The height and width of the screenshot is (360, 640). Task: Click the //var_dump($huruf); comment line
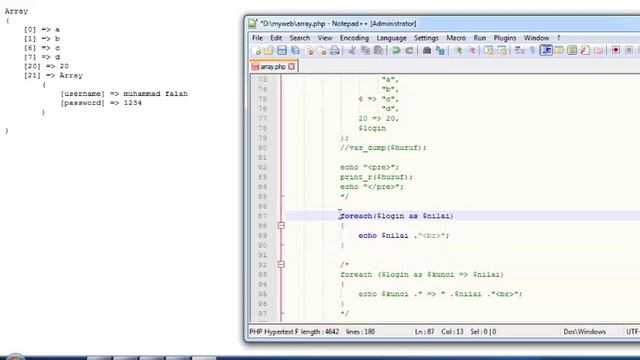click(x=383, y=148)
